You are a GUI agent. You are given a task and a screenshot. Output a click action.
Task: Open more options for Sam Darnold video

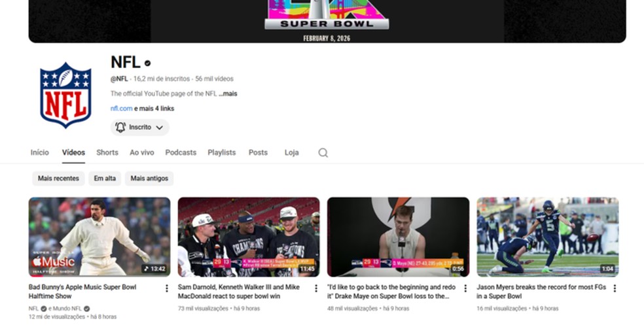pos(316,288)
